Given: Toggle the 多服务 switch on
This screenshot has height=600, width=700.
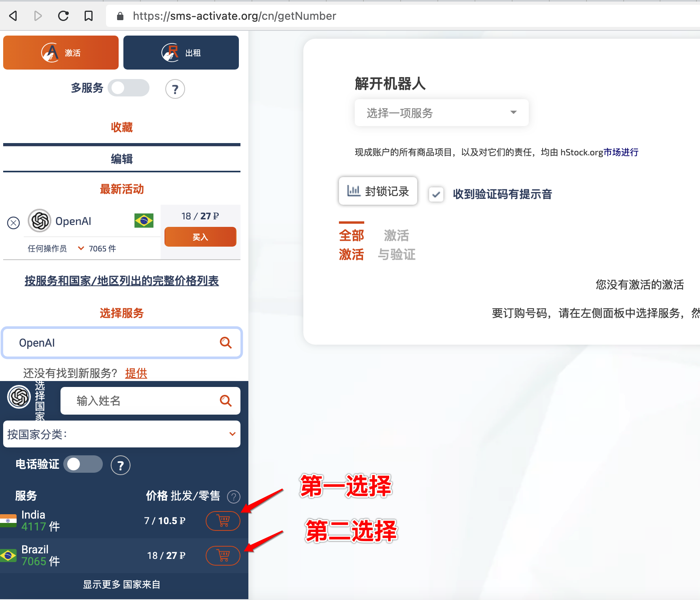Looking at the screenshot, I should pos(129,88).
